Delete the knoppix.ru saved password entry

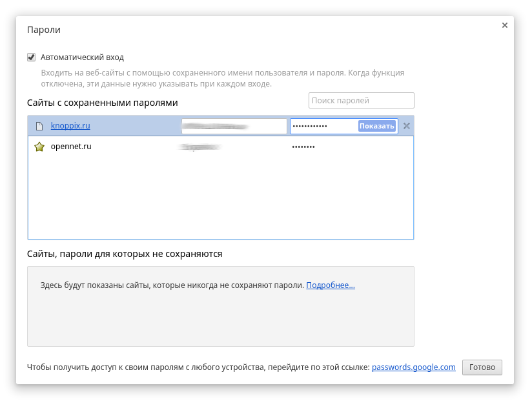(407, 126)
